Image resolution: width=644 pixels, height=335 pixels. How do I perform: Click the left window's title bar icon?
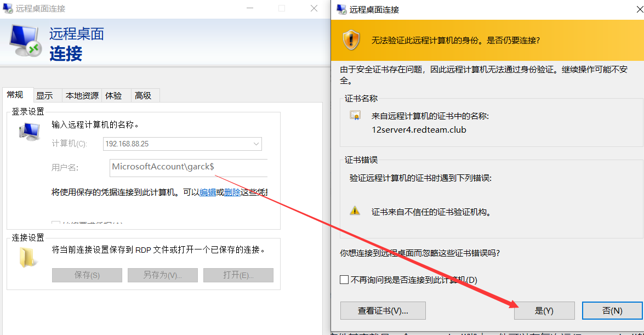click(8, 9)
